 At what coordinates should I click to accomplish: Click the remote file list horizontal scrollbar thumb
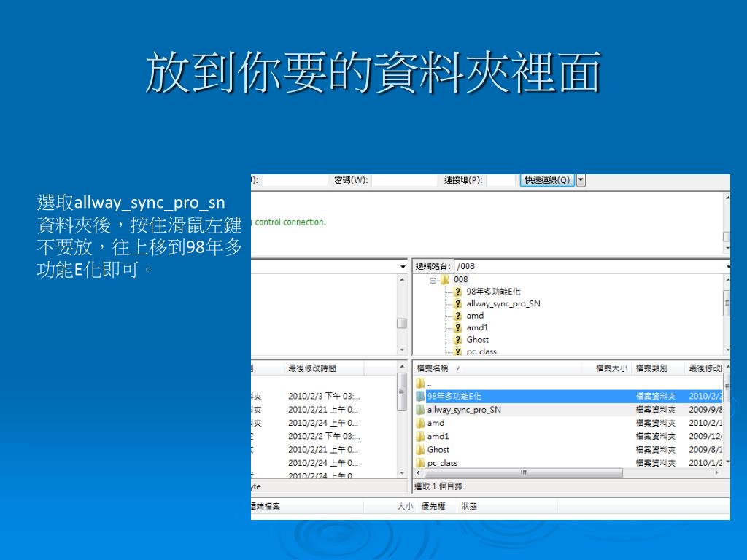pyautogui.click(x=523, y=472)
